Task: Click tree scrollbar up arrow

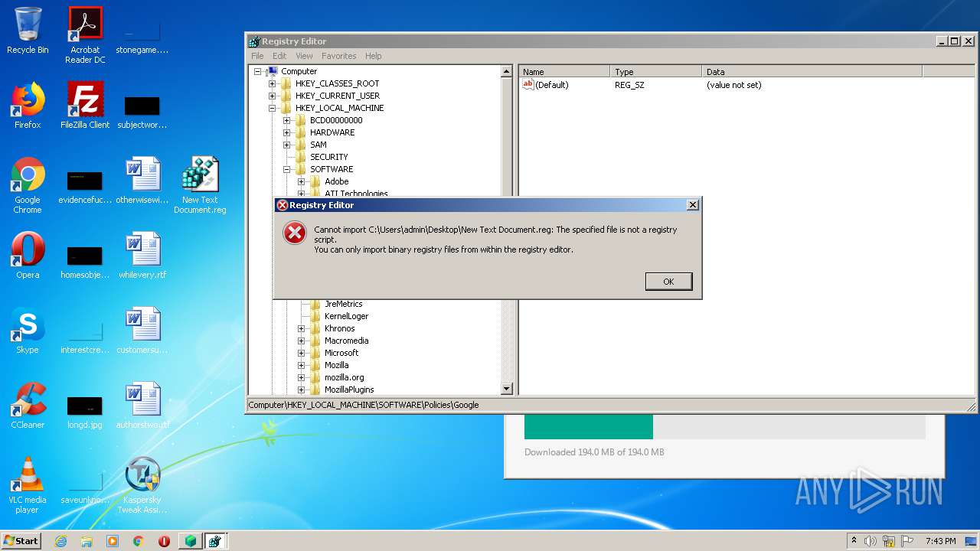Action: click(506, 71)
